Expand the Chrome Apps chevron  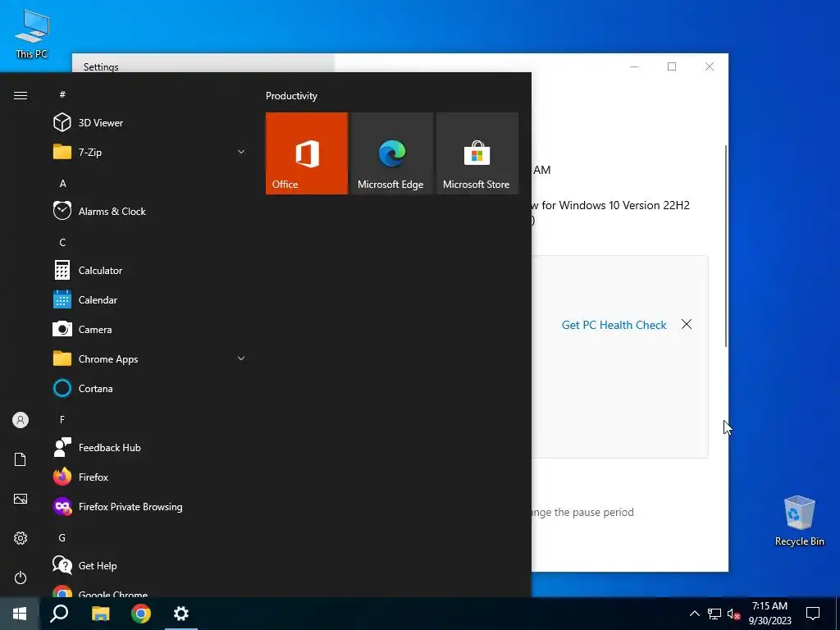click(x=241, y=358)
